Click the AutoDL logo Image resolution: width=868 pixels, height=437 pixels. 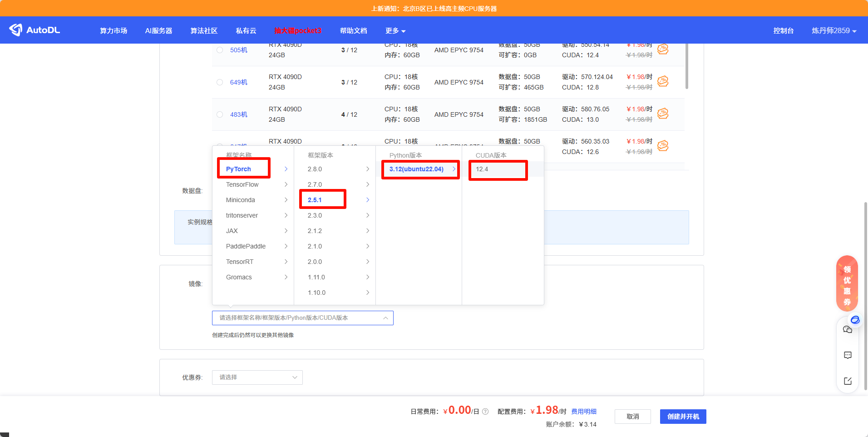pos(35,30)
